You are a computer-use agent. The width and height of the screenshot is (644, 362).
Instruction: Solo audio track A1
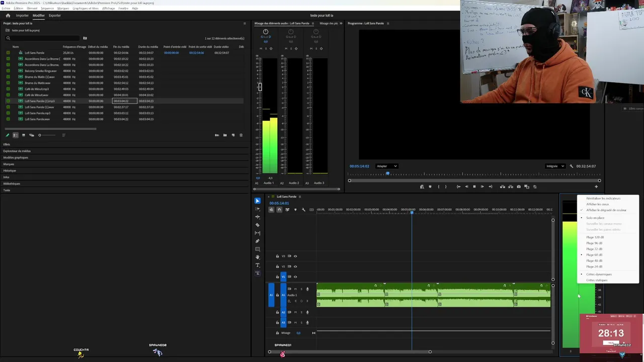pyautogui.click(x=301, y=289)
